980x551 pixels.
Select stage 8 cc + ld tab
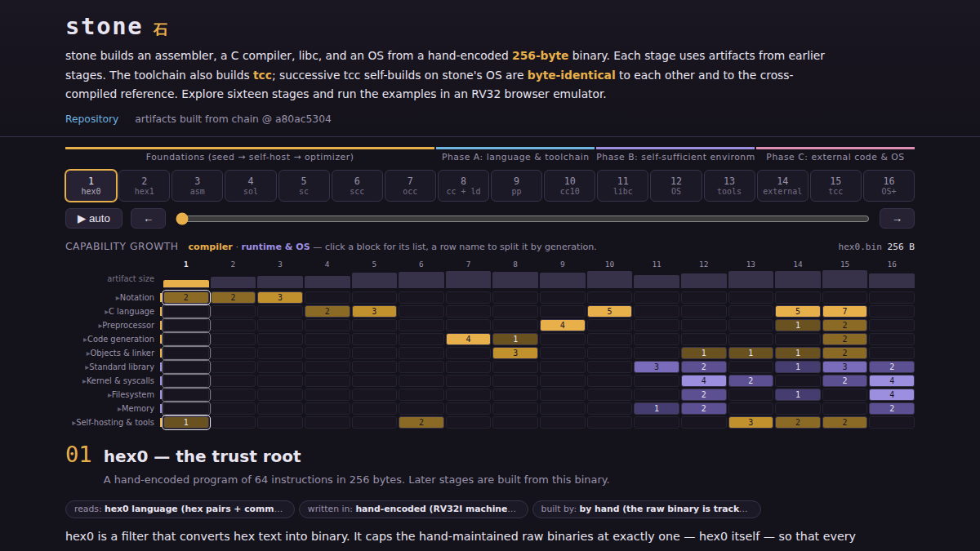[x=463, y=185]
